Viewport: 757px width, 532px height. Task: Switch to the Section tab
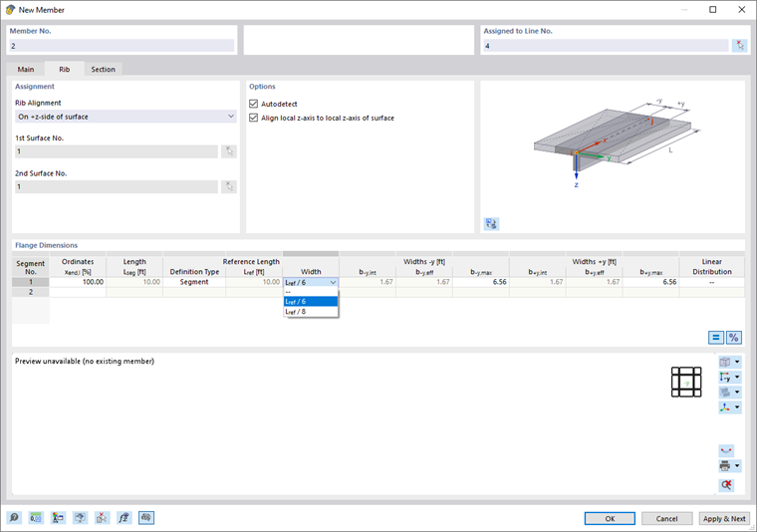(x=104, y=69)
